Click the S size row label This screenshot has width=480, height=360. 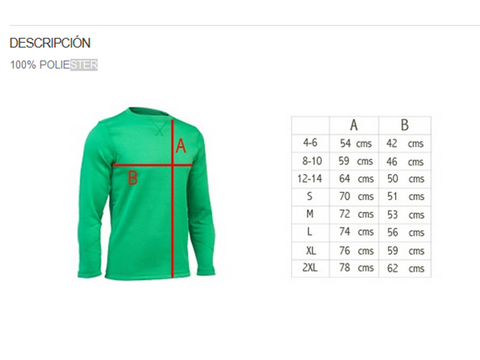click(x=310, y=196)
